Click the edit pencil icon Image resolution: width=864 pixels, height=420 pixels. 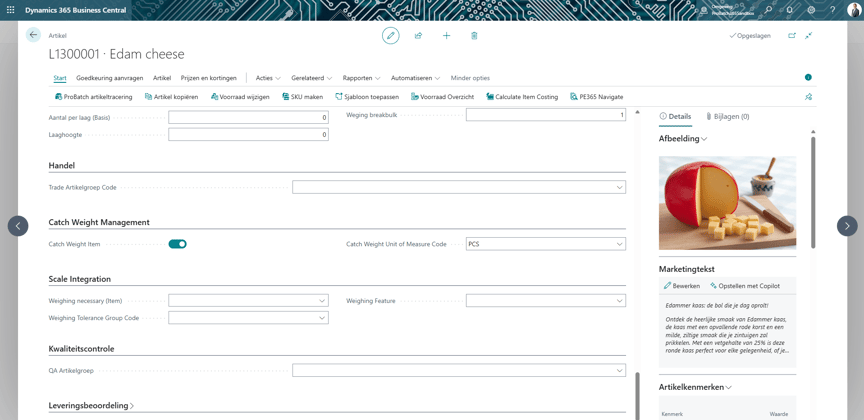(391, 35)
